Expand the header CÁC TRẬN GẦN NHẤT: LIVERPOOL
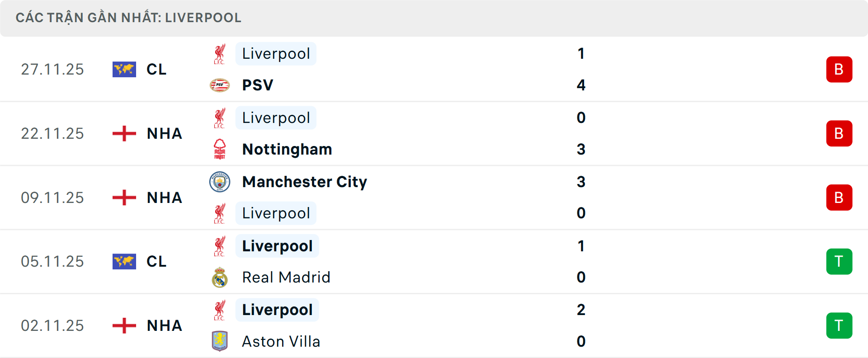 [129, 18]
